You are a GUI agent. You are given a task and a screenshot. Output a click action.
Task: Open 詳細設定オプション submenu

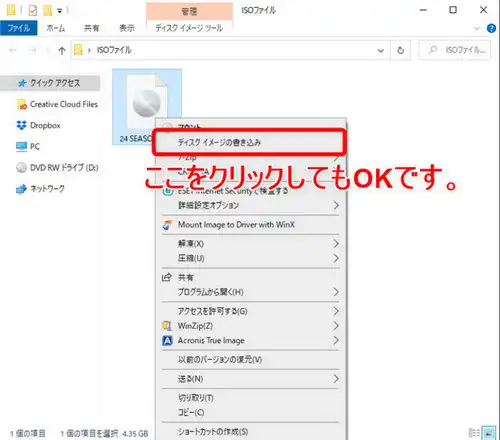(x=250, y=205)
